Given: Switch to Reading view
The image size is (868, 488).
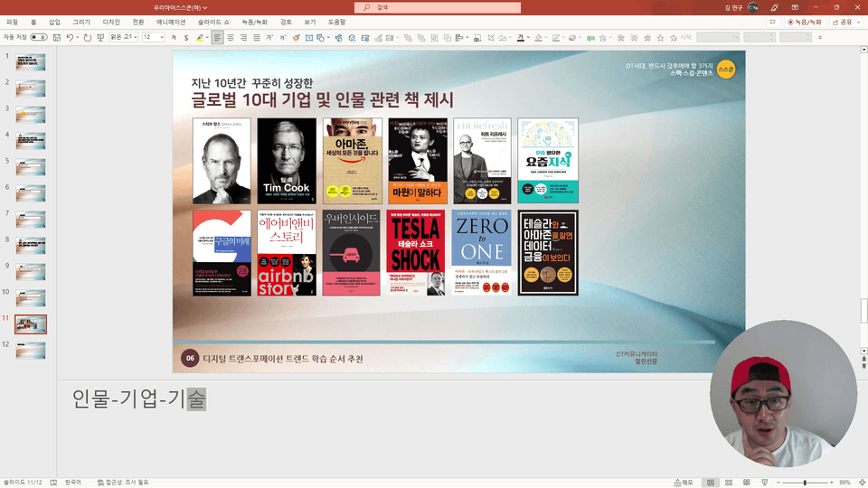Looking at the screenshot, I should [747, 483].
